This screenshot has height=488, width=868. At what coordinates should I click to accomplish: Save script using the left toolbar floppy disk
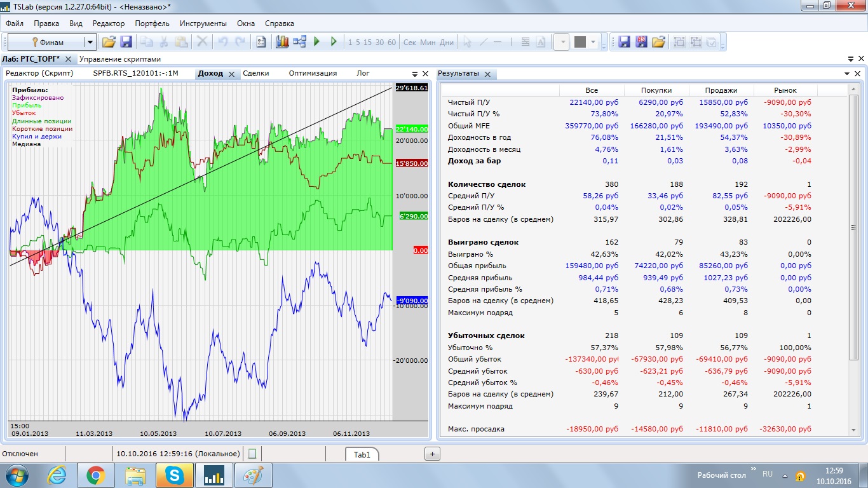pyautogui.click(x=126, y=42)
